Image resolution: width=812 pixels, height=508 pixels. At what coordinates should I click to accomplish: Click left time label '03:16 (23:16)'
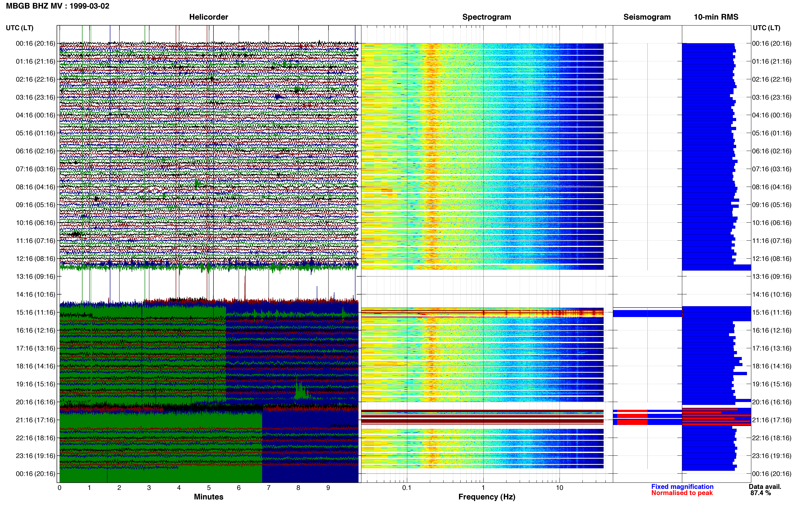click(x=35, y=97)
